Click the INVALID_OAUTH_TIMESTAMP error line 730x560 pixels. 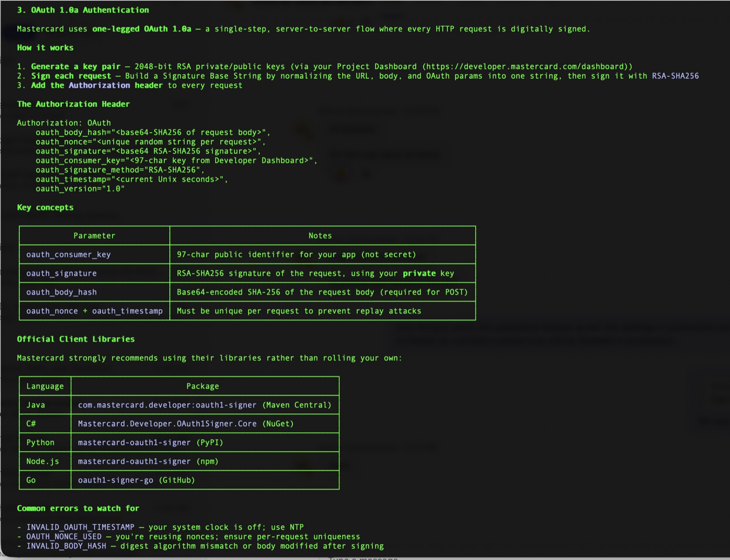[x=161, y=527]
